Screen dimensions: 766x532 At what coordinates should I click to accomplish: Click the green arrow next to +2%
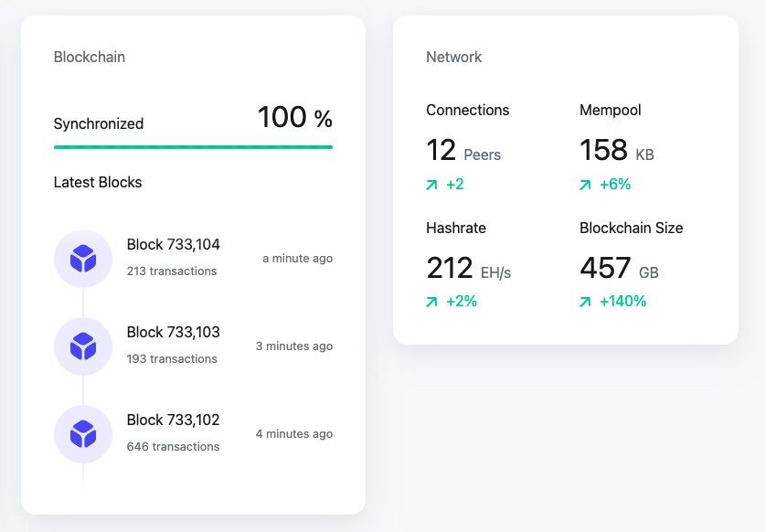point(431,302)
